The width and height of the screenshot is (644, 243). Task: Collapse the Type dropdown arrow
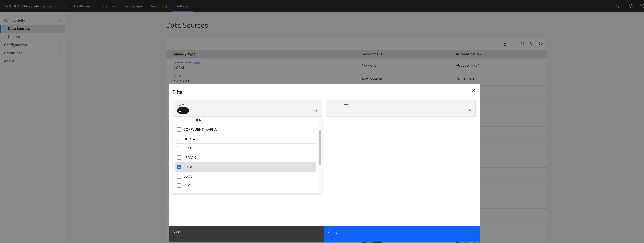316,110
